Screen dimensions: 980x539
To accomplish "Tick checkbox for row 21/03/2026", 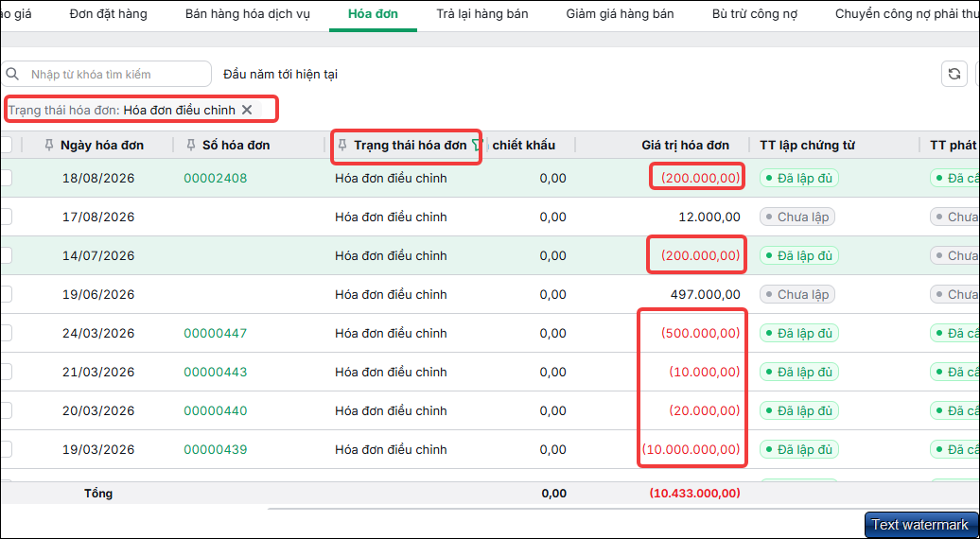I will (5, 372).
